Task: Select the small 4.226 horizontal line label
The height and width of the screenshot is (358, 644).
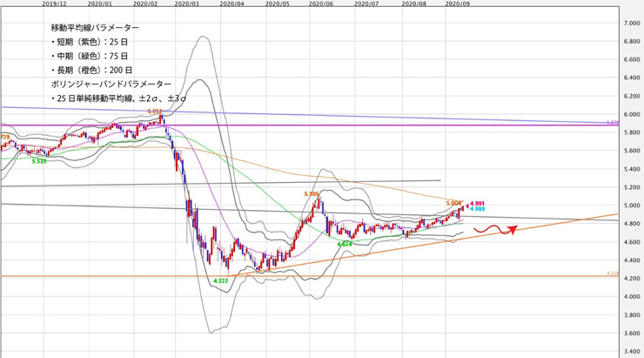Action: click(x=613, y=273)
